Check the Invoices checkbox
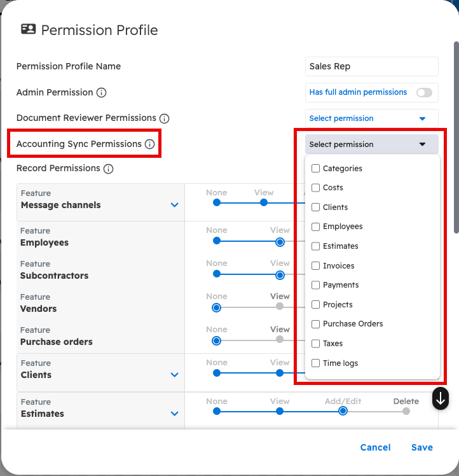The image size is (459, 476). [316, 266]
